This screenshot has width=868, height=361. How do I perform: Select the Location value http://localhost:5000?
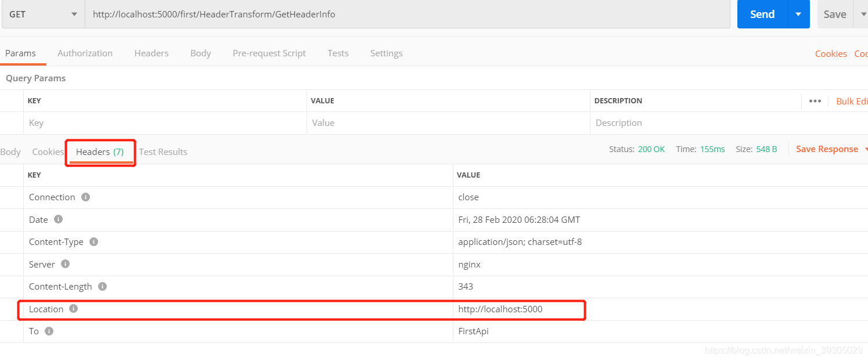point(500,309)
